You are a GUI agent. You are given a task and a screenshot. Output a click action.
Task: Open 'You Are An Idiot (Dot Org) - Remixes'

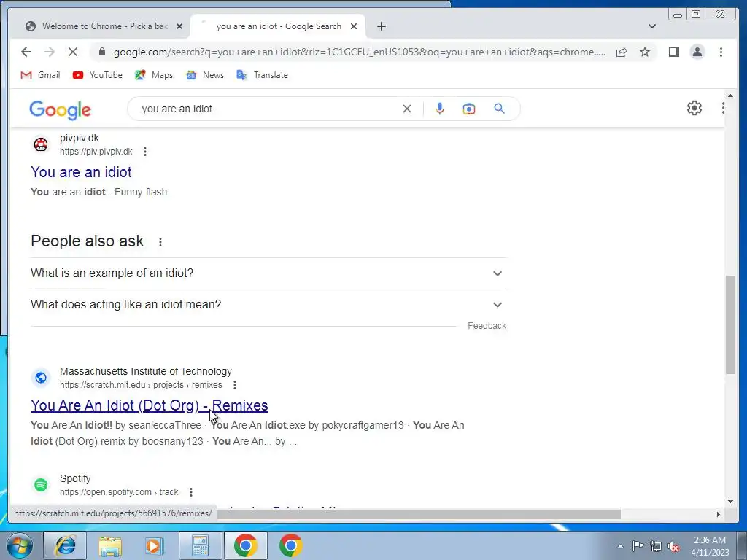tap(149, 405)
